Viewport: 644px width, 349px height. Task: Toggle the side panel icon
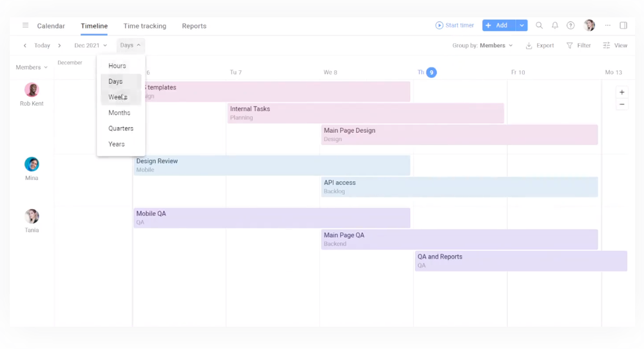[623, 26]
